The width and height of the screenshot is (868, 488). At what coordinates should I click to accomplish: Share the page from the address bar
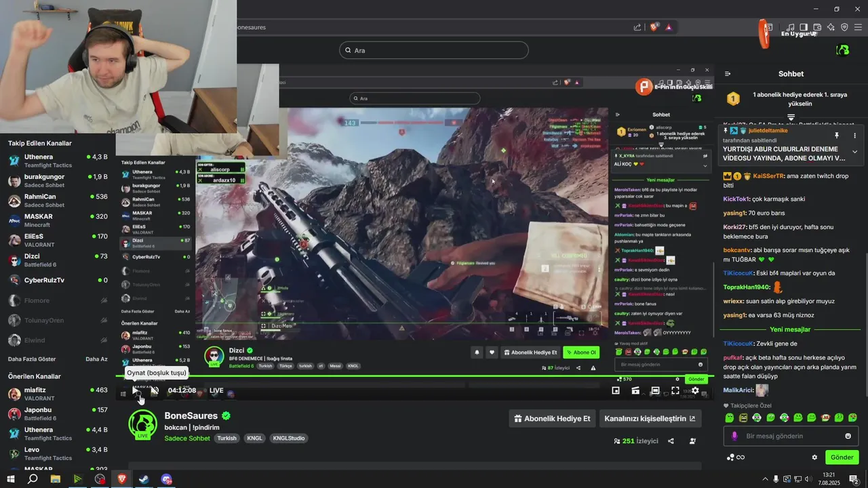click(637, 27)
